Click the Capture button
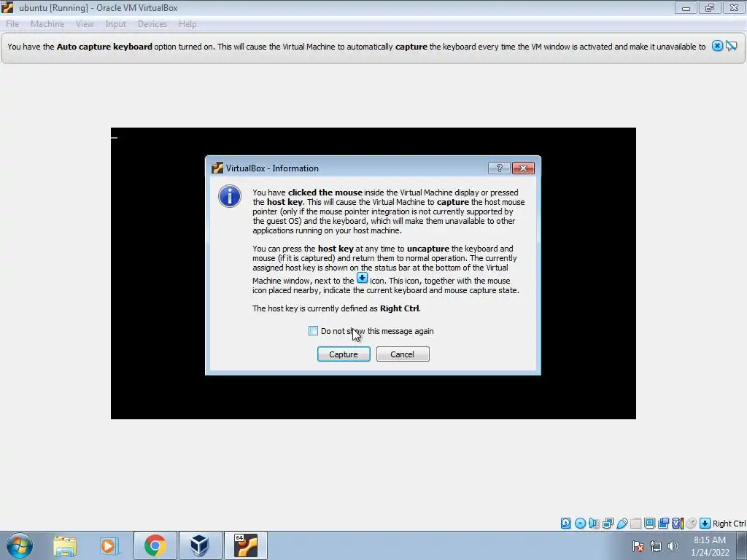747x560 pixels. click(x=344, y=354)
